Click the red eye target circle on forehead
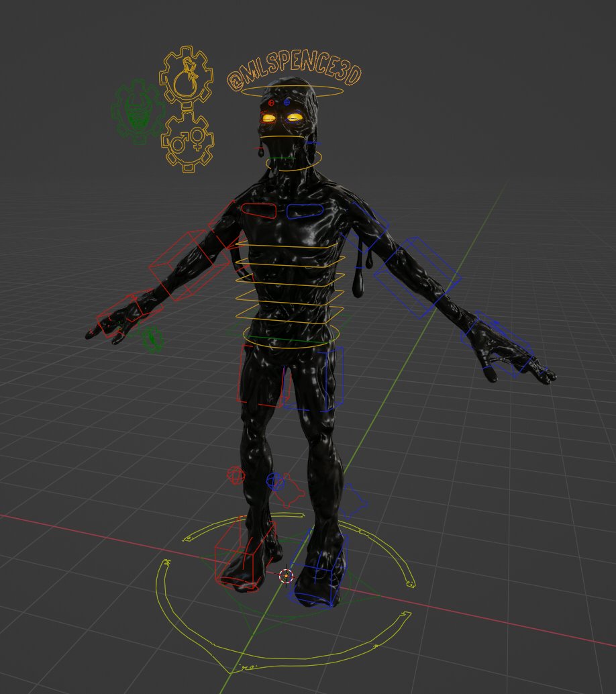This screenshot has width=616, height=694. [272, 103]
